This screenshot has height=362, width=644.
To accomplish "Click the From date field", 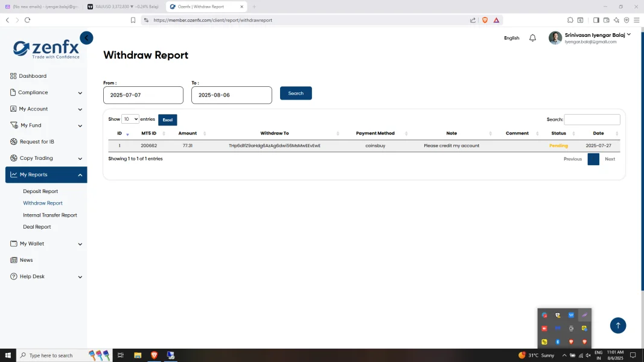I will 143,95.
